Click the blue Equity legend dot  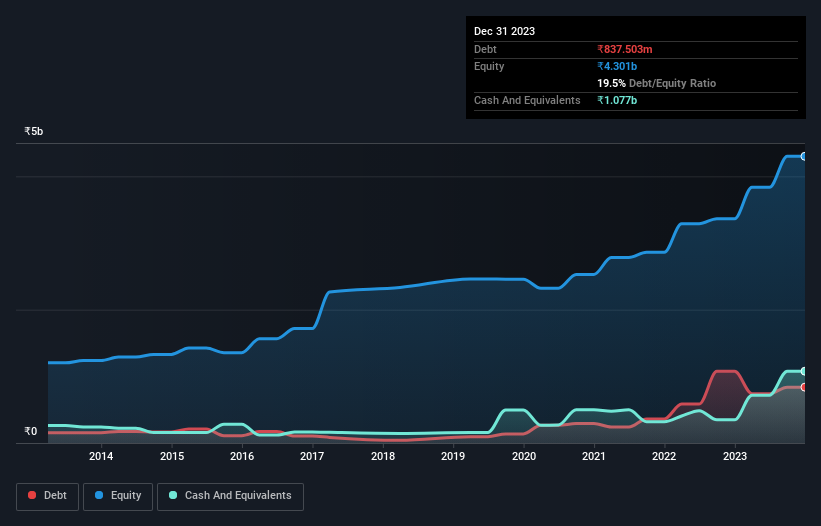(x=99, y=495)
